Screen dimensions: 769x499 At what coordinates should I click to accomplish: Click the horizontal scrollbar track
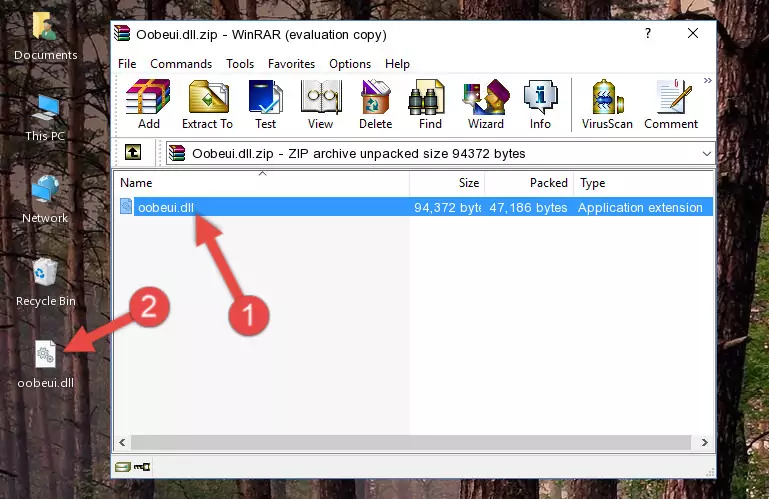[411, 443]
